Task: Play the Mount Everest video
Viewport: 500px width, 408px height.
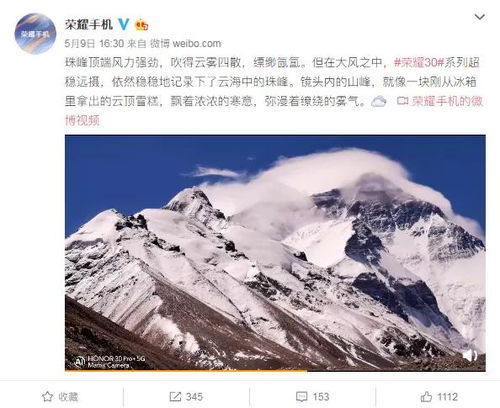Action: tap(275, 253)
